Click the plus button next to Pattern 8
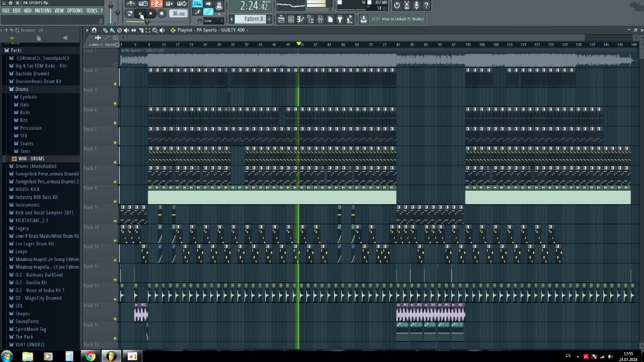The width and height of the screenshot is (644, 362). [x=269, y=19]
